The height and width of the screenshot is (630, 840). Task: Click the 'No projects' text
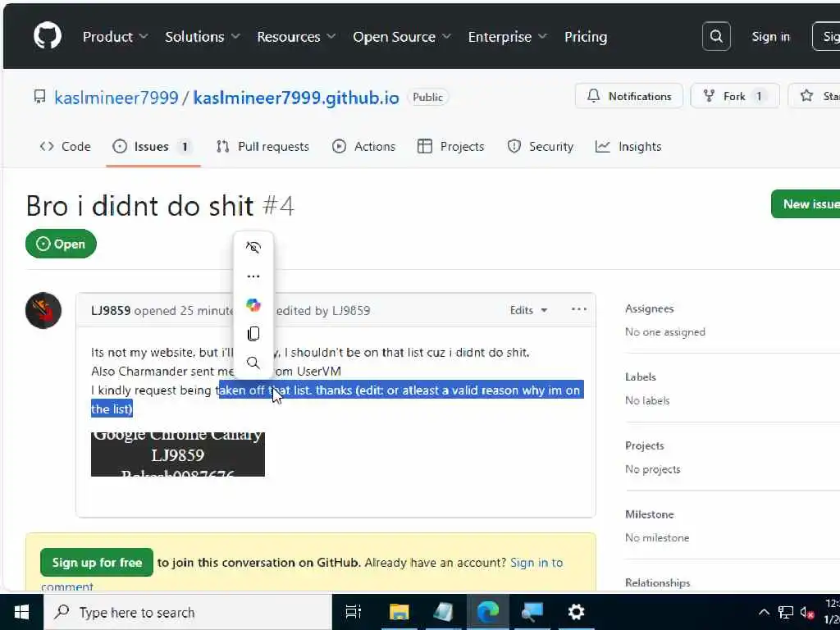coord(652,469)
